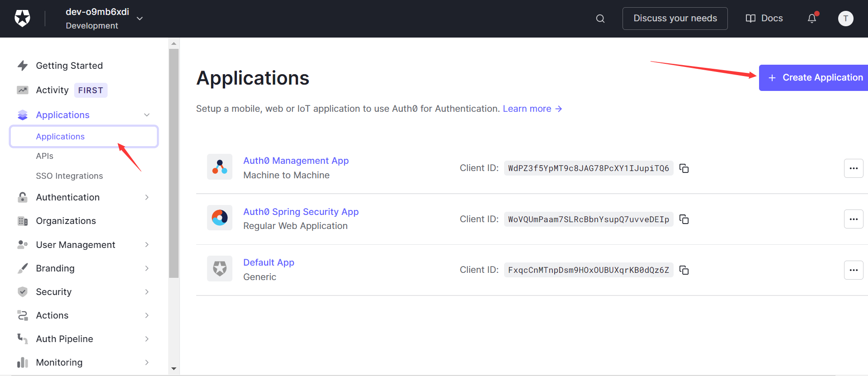Image resolution: width=868 pixels, height=376 pixels.
Task: Go to Getting Started
Action: [69, 66]
